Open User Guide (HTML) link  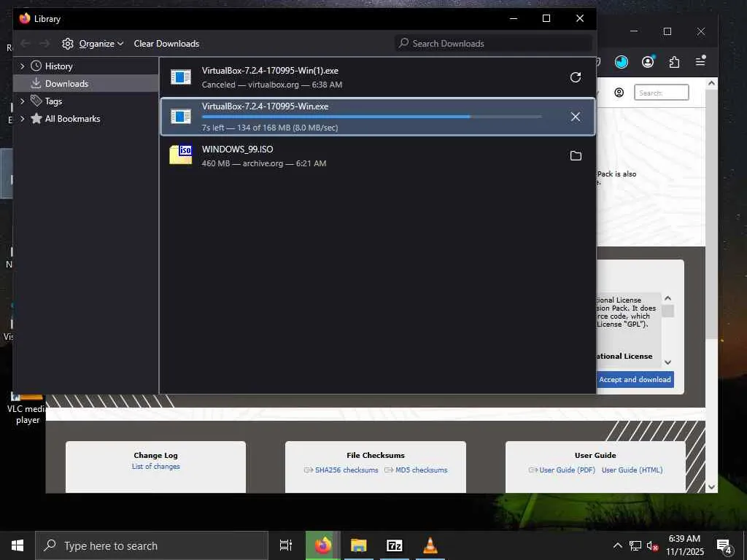632,470
